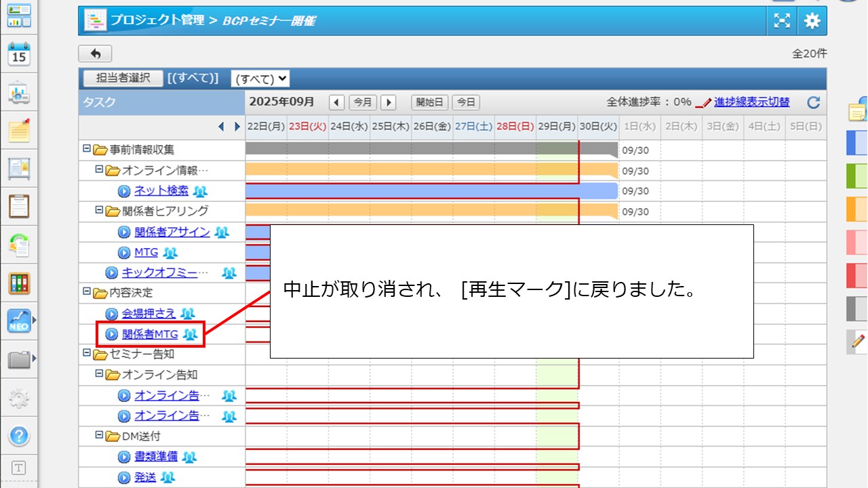This screenshot has width=868, height=488.
Task: Click the play status icon for 関係者MTG
Action: click(x=112, y=334)
